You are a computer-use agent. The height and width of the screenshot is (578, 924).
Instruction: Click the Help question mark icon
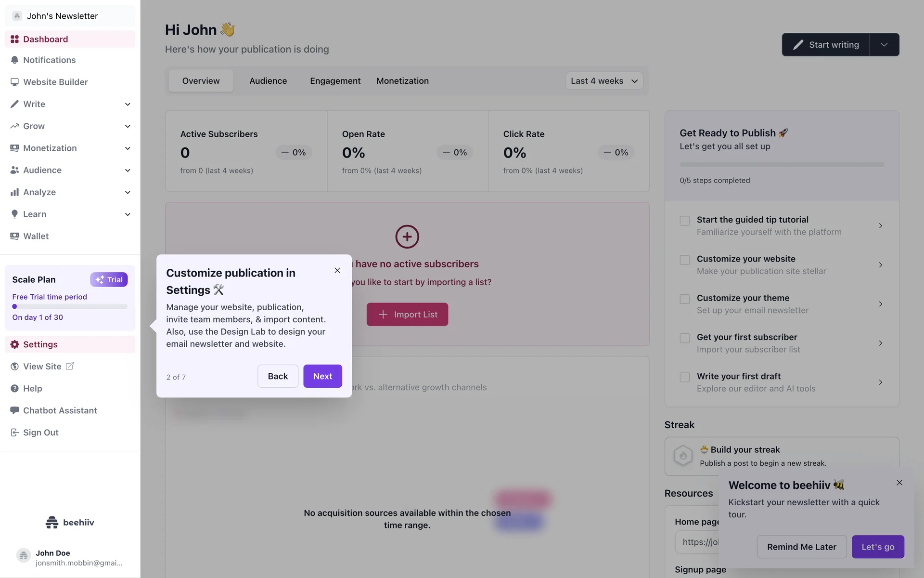coord(14,389)
